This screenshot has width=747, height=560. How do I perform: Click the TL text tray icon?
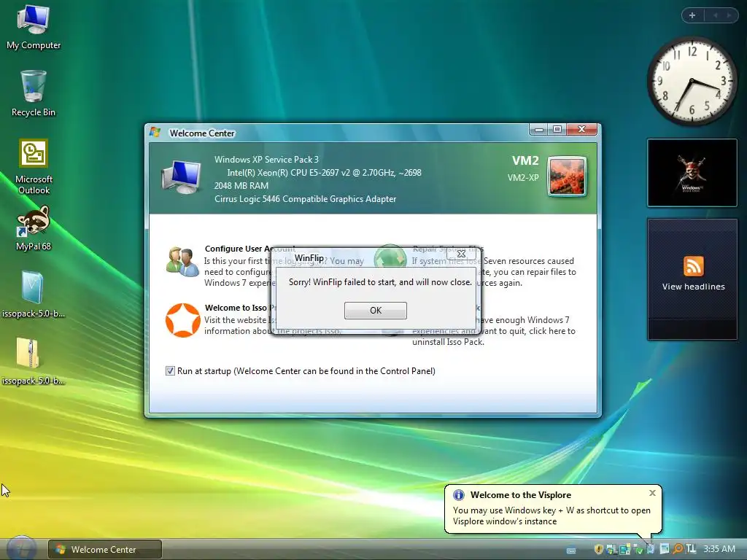691,549
